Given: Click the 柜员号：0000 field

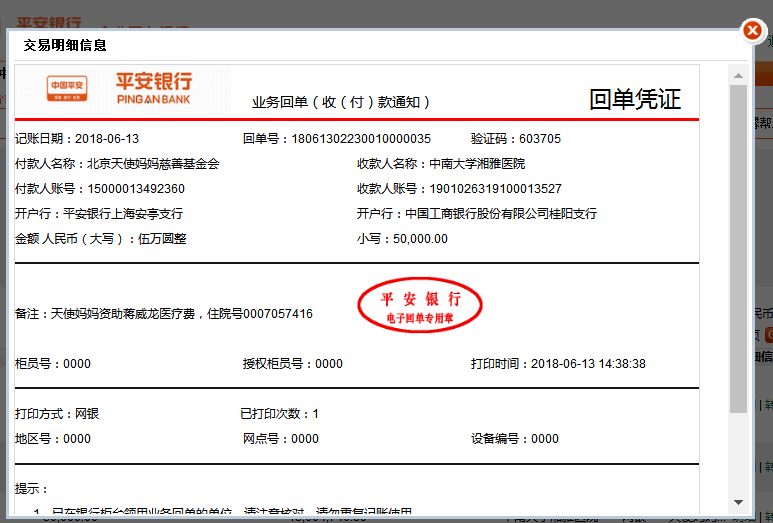Looking at the screenshot, I should coord(53,364).
